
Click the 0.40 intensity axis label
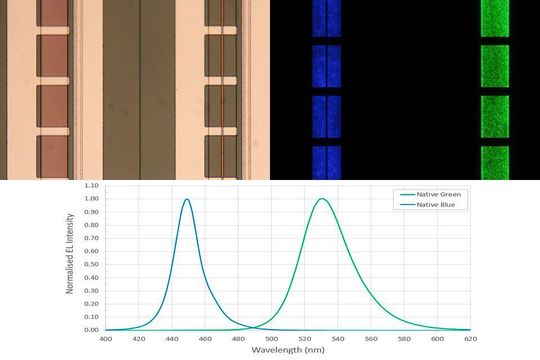pos(91,278)
